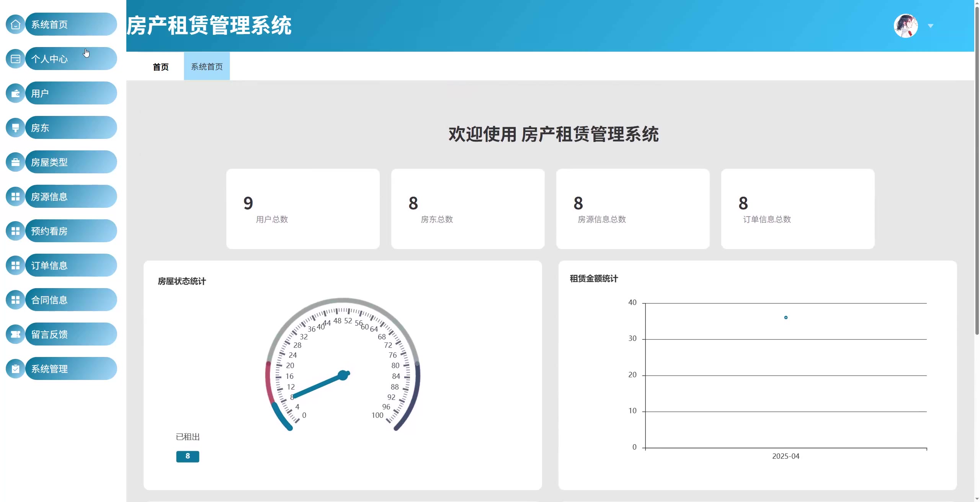Switch to the 系统首页 tab
The height and width of the screenshot is (502, 980).
coord(207,67)
